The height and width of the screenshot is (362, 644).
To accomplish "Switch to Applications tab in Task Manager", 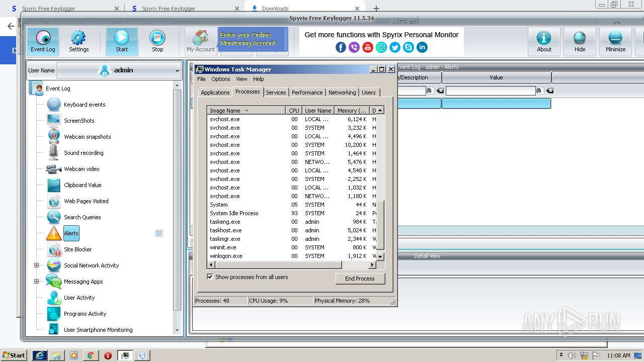I will pos(215,93).
